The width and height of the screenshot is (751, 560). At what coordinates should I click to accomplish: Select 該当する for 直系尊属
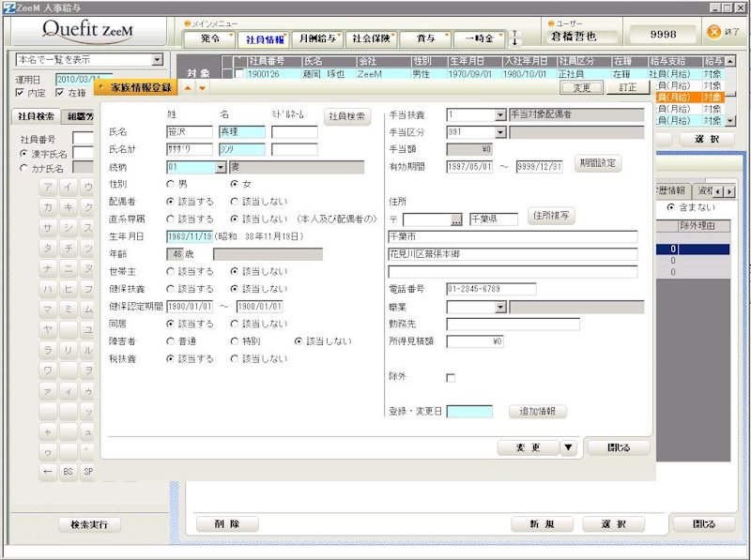pyautogui.click(x=170, y=219)
